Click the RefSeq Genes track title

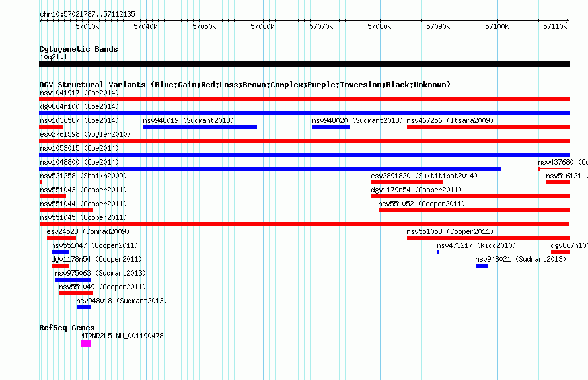tap(67, 328)
